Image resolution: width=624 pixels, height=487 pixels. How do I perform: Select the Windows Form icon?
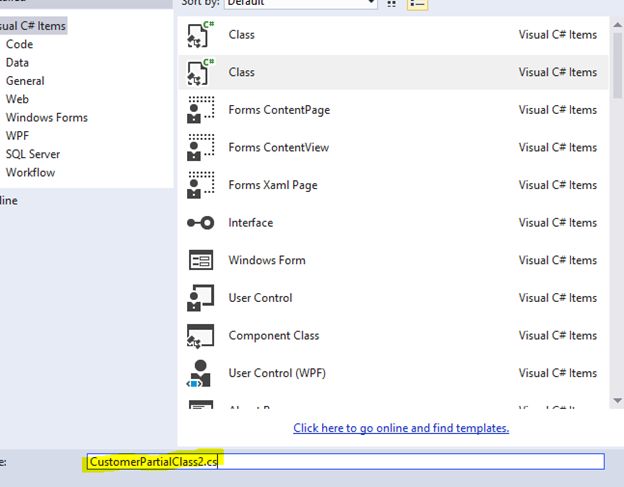click(x=201, y=260)
